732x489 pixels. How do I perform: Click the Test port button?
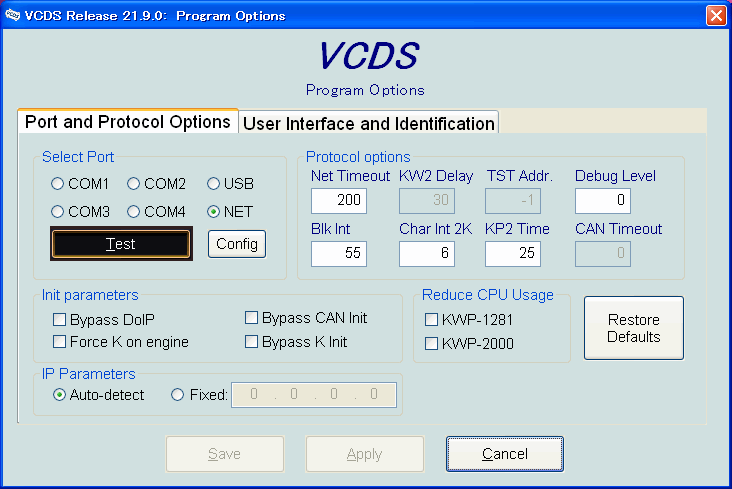coord(121,244)
